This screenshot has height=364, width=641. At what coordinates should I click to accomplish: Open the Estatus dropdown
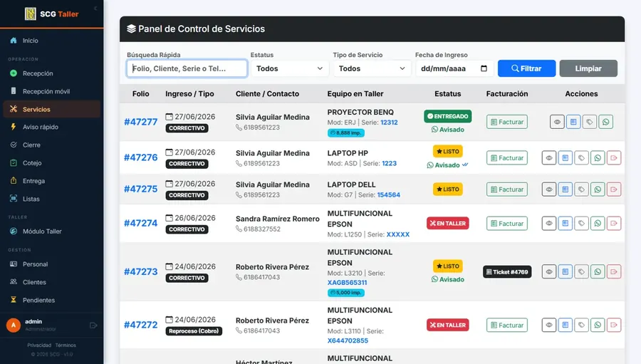289,68
